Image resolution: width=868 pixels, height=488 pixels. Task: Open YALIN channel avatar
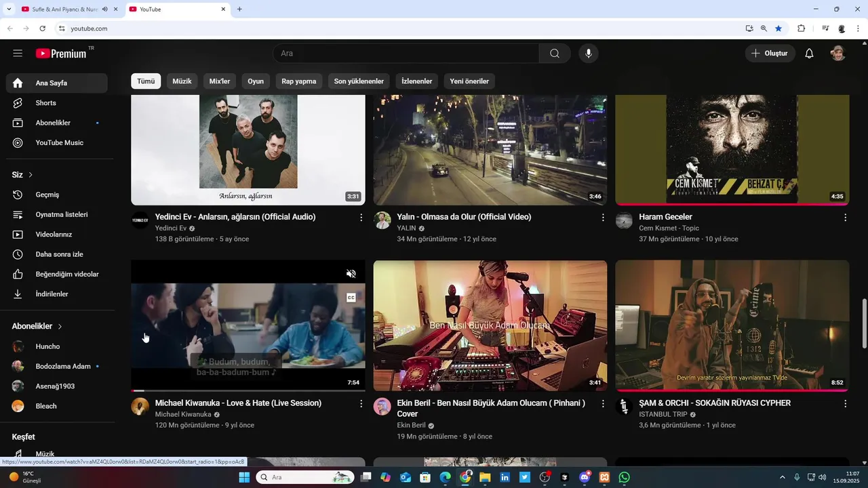click(382, 220)
